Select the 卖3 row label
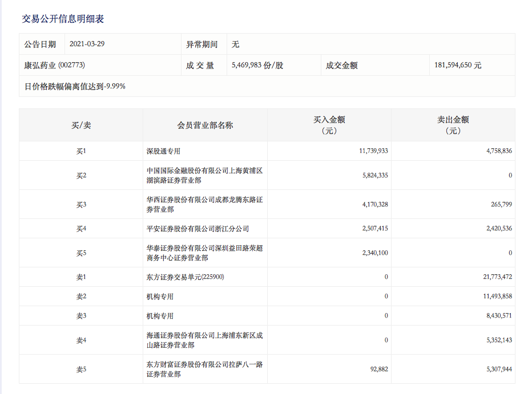 point(81,316)
